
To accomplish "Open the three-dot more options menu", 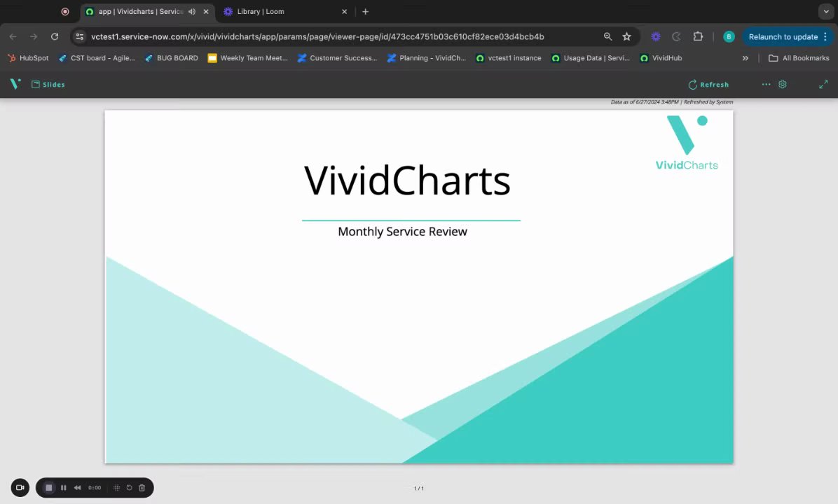I will coord(766,85).
